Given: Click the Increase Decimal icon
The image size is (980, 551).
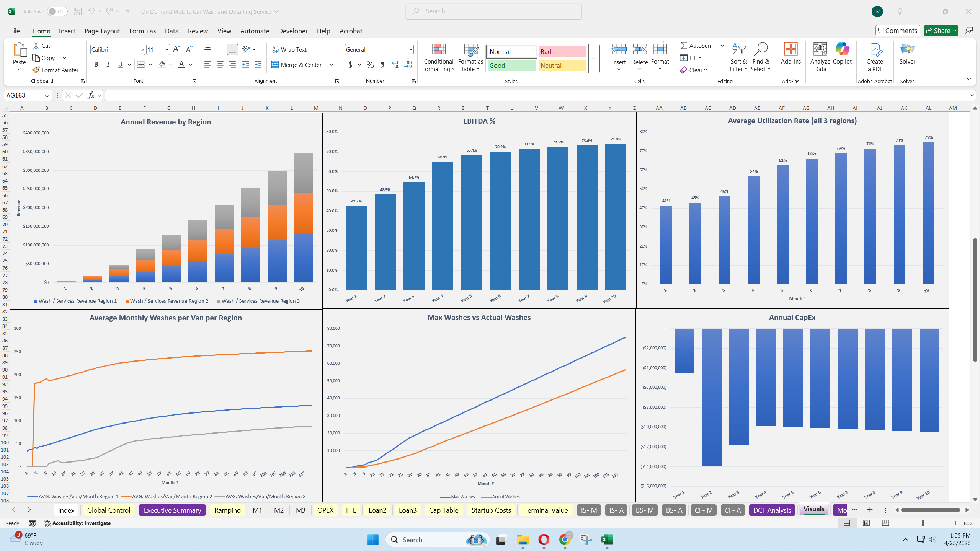Looking at the screenshot, I should coord(395,65).
